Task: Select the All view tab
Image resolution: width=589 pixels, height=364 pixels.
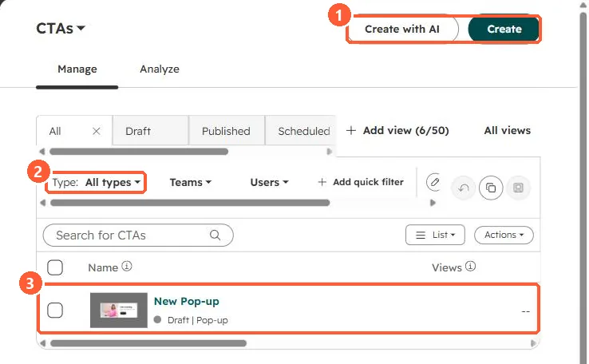Action: coord(55,131)
